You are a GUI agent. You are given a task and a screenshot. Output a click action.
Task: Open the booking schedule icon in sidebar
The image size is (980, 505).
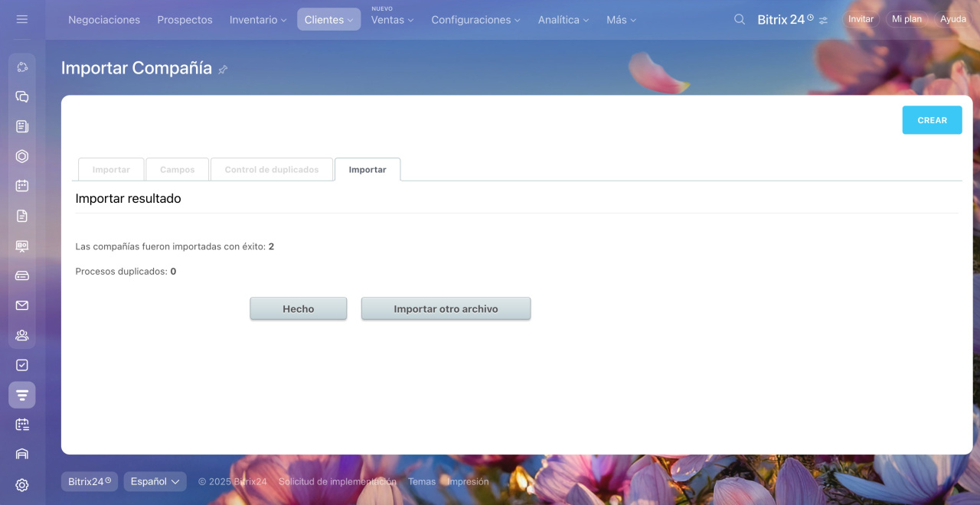pyautogui.click(x=22, y=425)
